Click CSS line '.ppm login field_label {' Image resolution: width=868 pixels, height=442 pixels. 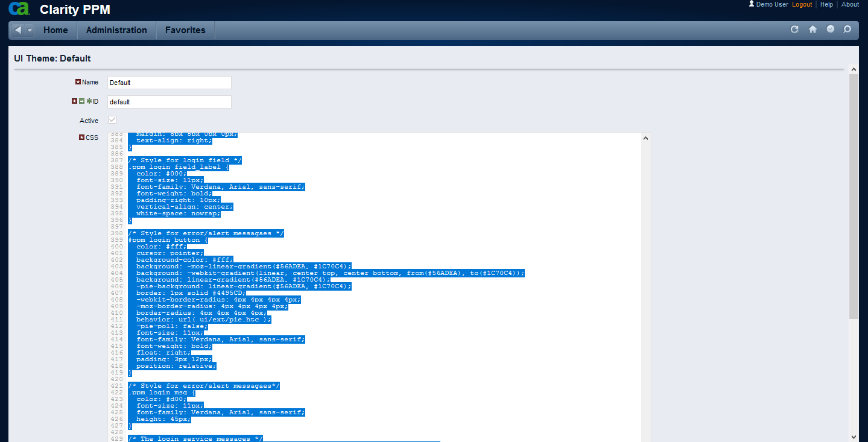179,167
